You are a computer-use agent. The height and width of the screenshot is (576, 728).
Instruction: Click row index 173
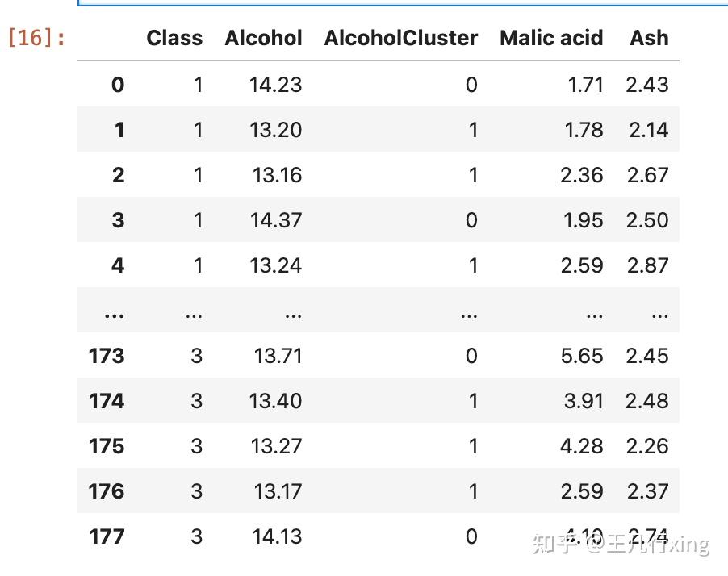point(107,356)
